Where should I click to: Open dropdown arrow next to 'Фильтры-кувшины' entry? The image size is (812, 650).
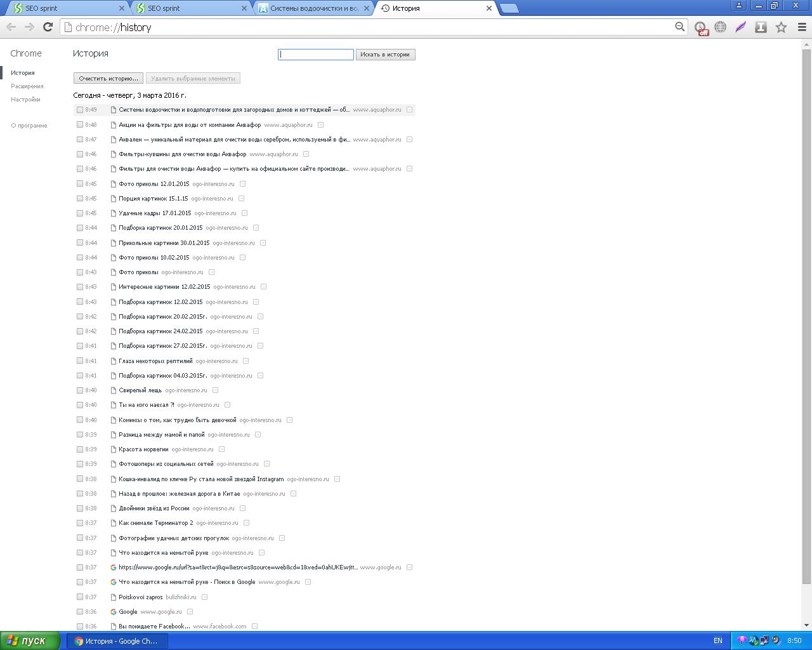click(x=306, y=154)
